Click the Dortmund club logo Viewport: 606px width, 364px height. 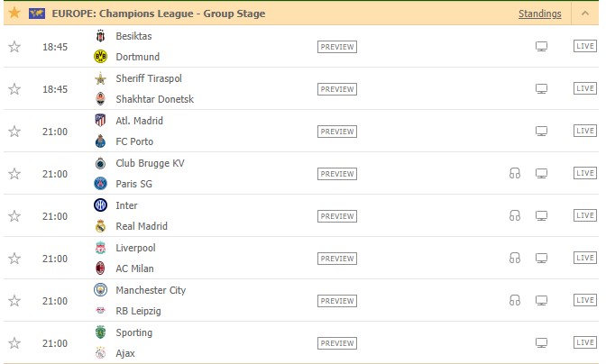(100, 57)
